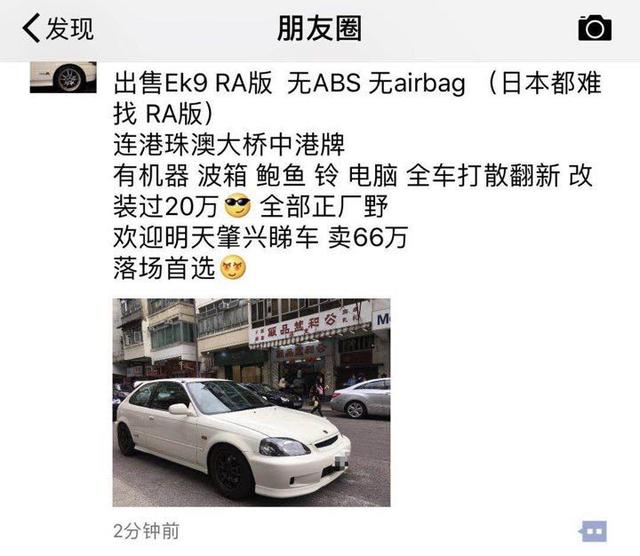The width and height of the screenshot is (640, 556).
Task: Go back to 发现 page
Action: [58, 28]
